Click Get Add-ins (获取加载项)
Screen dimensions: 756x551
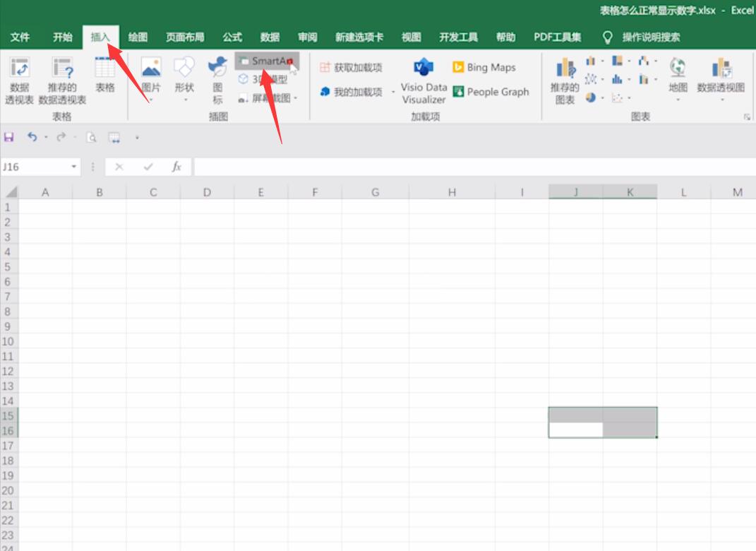[x=351, y=68]
